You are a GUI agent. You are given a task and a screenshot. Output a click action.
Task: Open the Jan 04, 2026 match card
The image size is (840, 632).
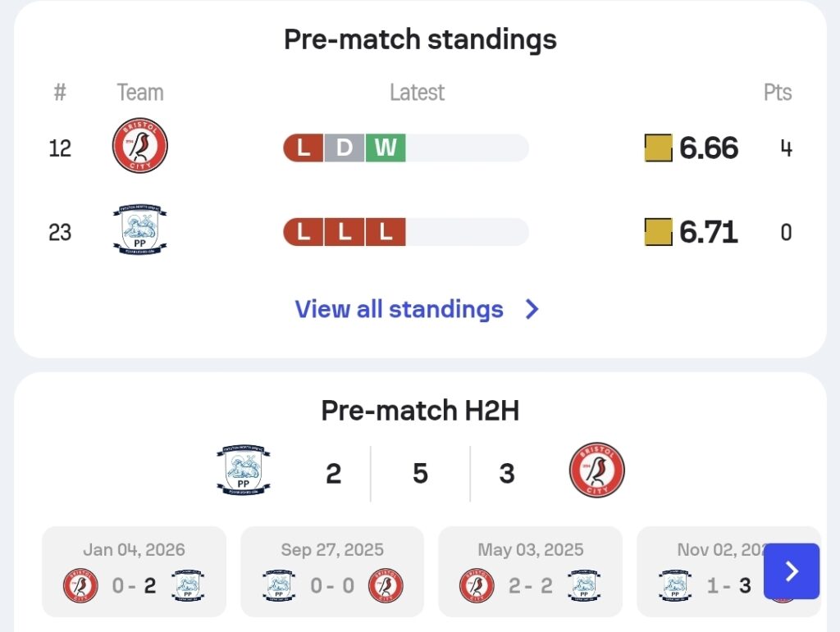pyautogui.click(x=134, y=571)
